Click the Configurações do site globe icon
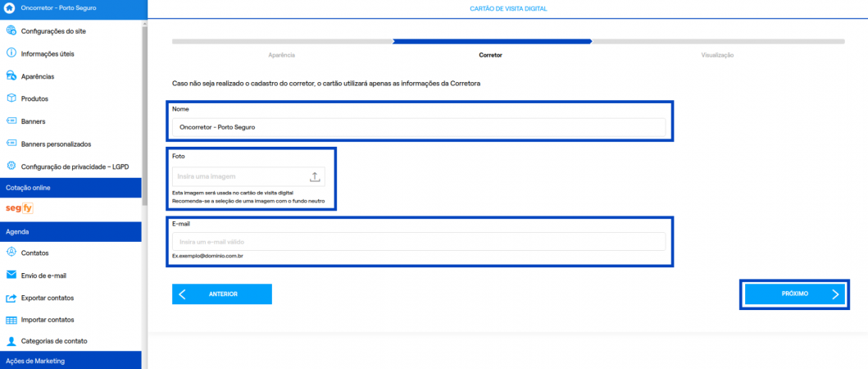The width and height of the screenshot is (868, 369). pos(11,31)
